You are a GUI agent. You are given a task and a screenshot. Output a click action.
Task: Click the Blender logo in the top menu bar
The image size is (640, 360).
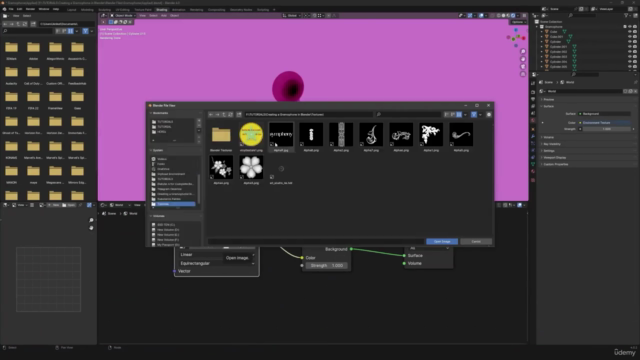[4, 9]
